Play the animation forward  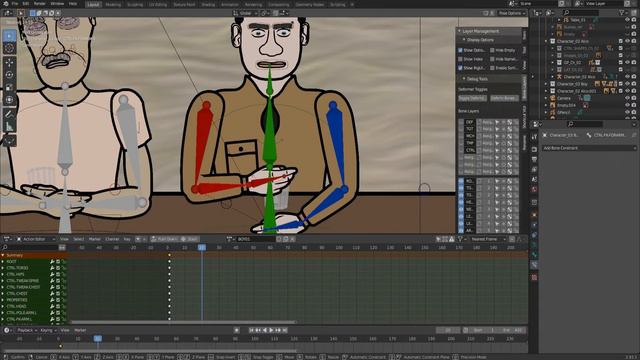pos(271,330)
